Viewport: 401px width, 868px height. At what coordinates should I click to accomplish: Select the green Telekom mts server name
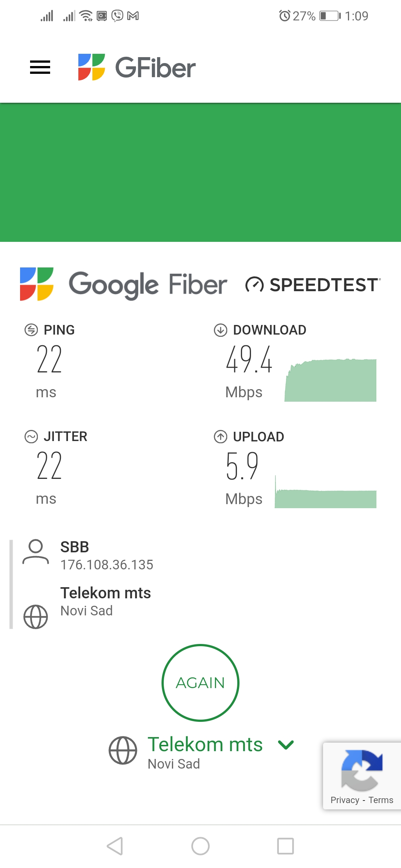click(x=205, y=744)
